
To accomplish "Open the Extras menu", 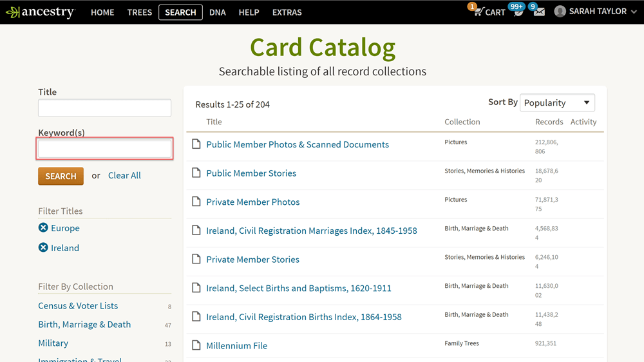I will coord(287,12).
